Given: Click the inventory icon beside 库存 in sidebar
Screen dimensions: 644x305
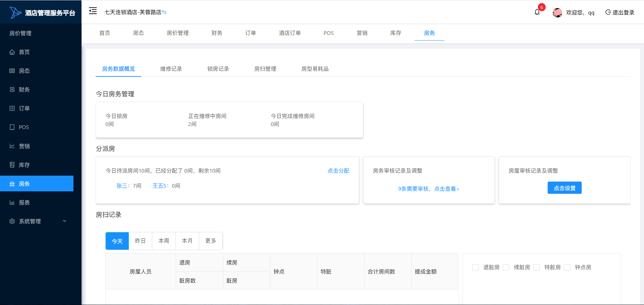Looking at the screenshot, I should click(x=12, y=165).
